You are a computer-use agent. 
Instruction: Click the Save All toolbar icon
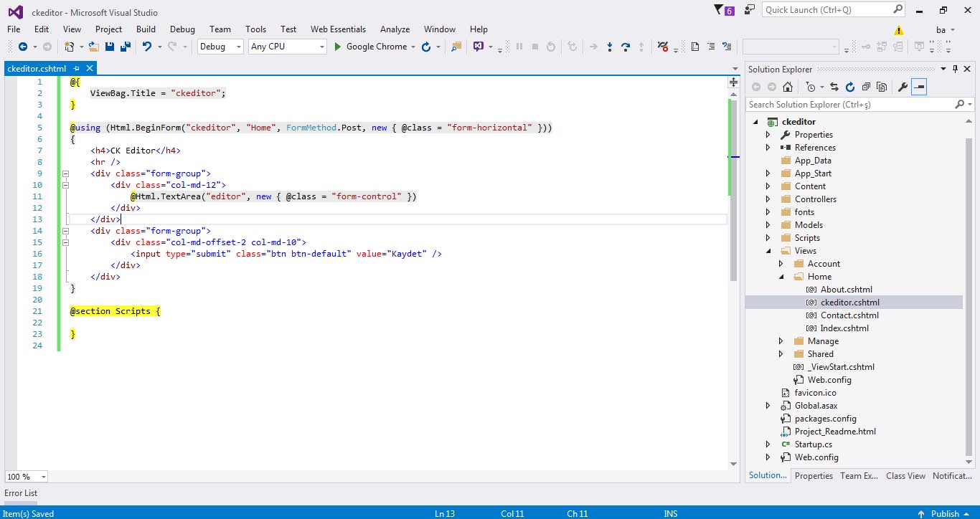tap(126, 47)
